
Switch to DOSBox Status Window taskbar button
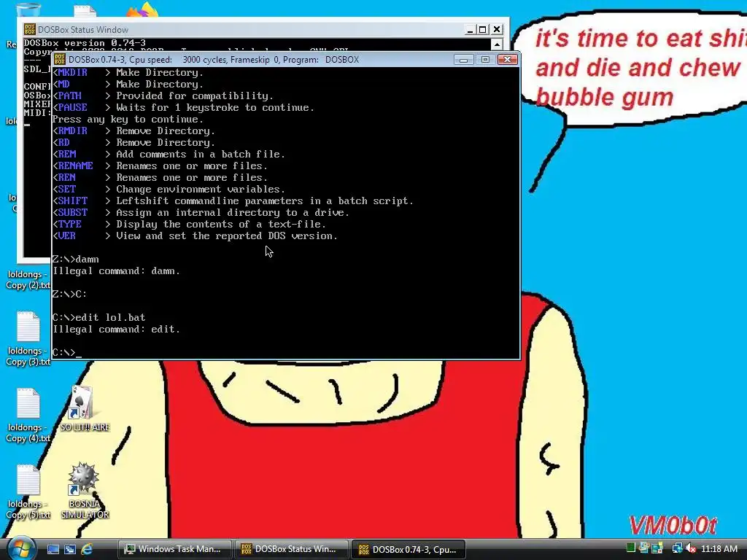coord(291,549)
